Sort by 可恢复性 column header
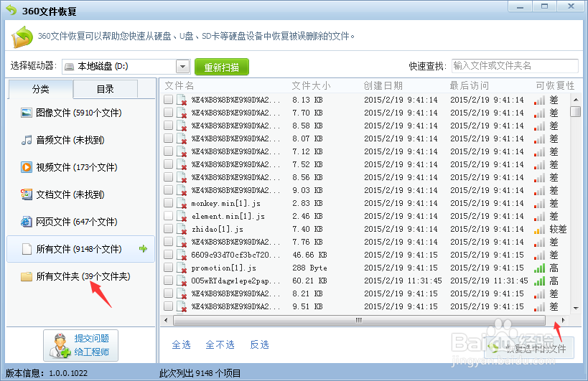The image size is (588, 381). click(x=555, y=86)
